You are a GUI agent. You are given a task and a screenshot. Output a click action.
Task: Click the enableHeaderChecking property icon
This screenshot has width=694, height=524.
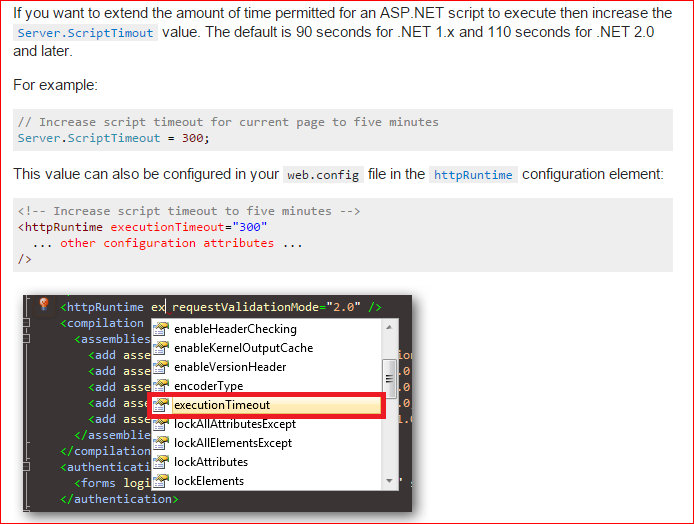click(161, 329)
